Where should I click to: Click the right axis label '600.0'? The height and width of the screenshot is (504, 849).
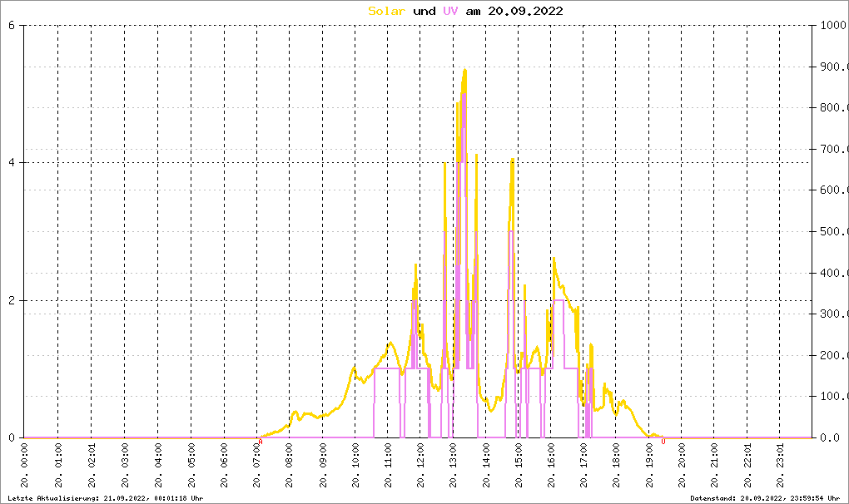coord(832,190)
